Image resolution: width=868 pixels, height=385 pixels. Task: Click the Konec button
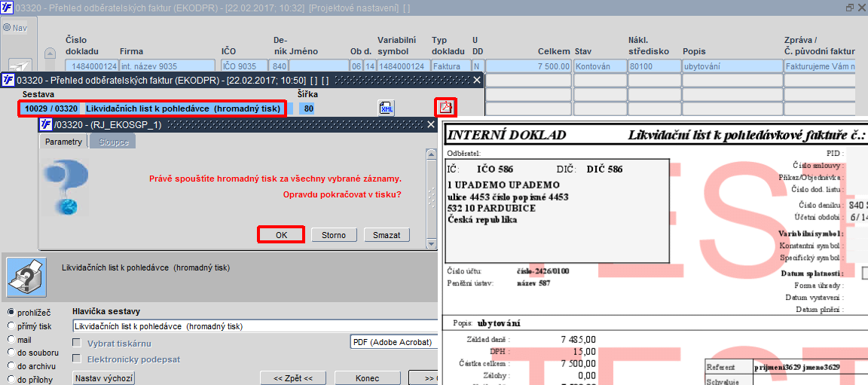tap(365, 378)
